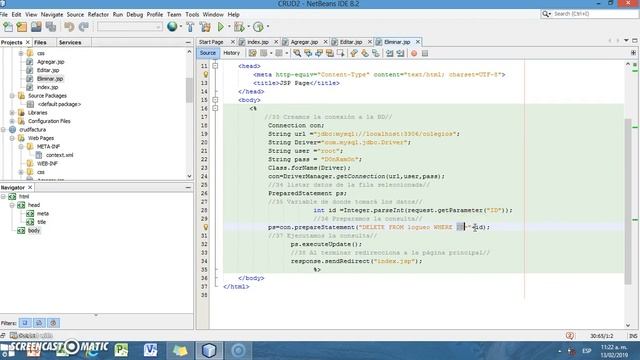Click Find Next Occurrence icon
640x360 pixels.
click(x=319, y=53)
